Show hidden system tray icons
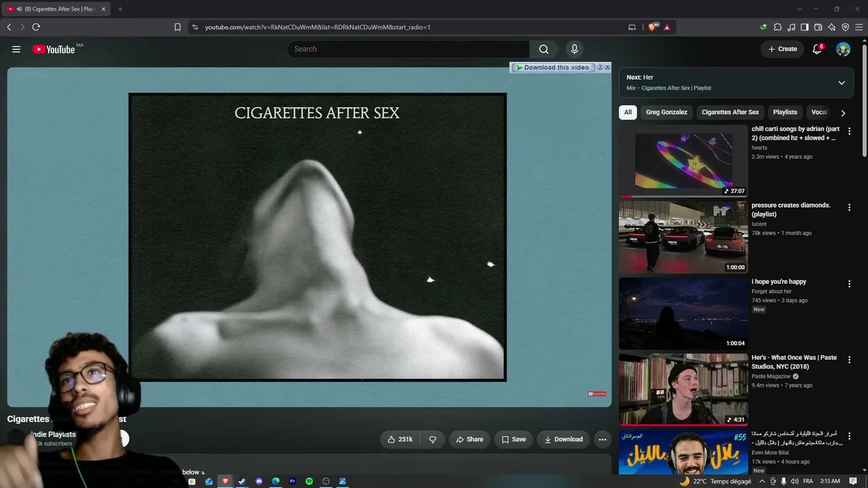Viewport: 868px width, 488px height. [762, 481]
